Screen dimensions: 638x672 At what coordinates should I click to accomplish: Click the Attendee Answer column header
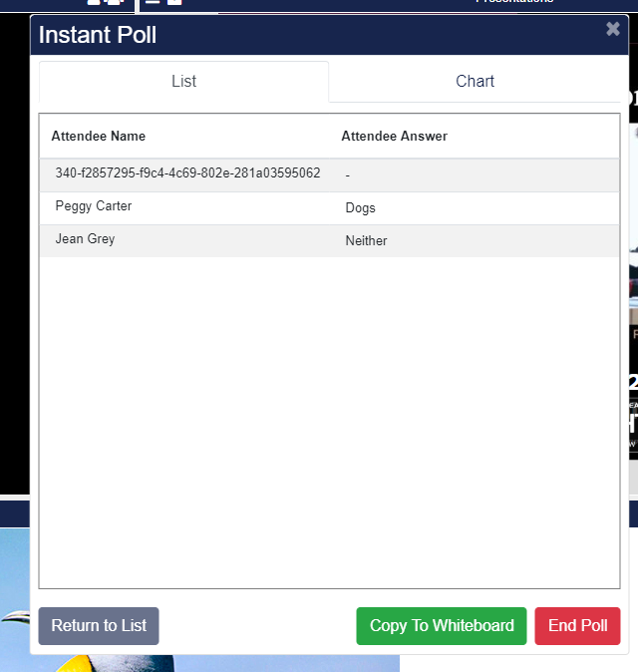[394, 137]
